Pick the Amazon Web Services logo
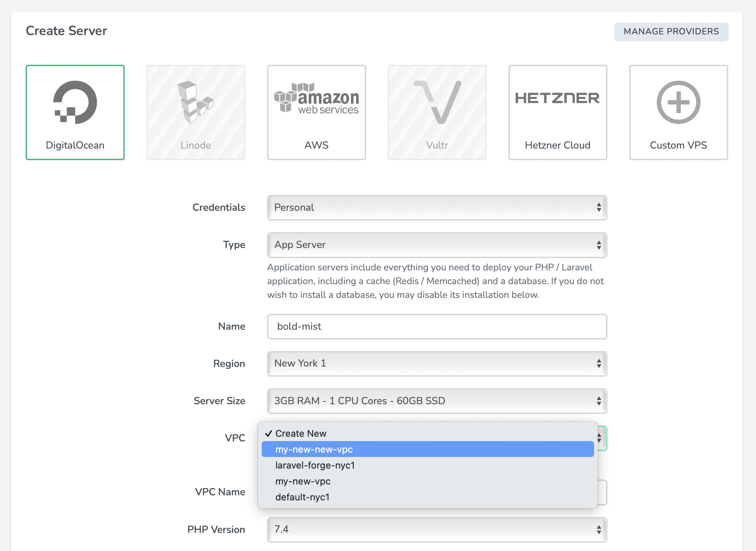Image resolution: width=756 pixels, height=551 pixels. coord(316,98)
